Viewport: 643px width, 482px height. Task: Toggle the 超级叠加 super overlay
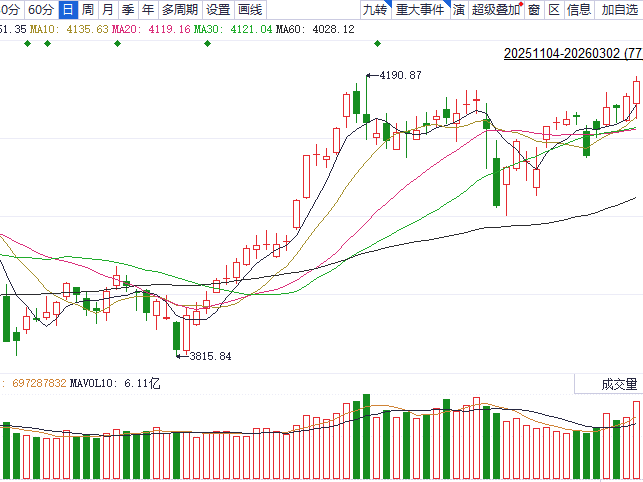(x=496, y=10)
